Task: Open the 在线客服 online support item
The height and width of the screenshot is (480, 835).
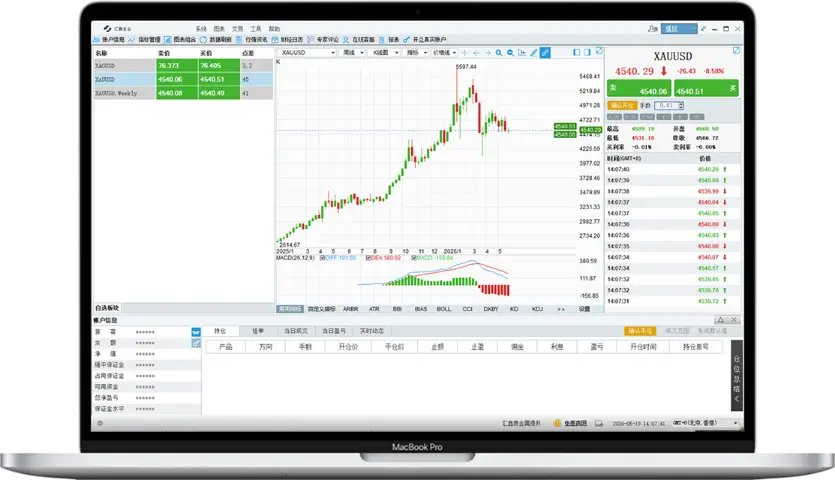Action: click(358, 39)
